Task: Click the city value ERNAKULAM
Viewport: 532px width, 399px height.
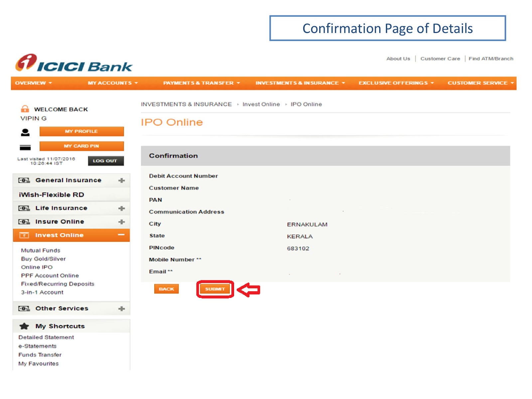Action: [307, 224]
